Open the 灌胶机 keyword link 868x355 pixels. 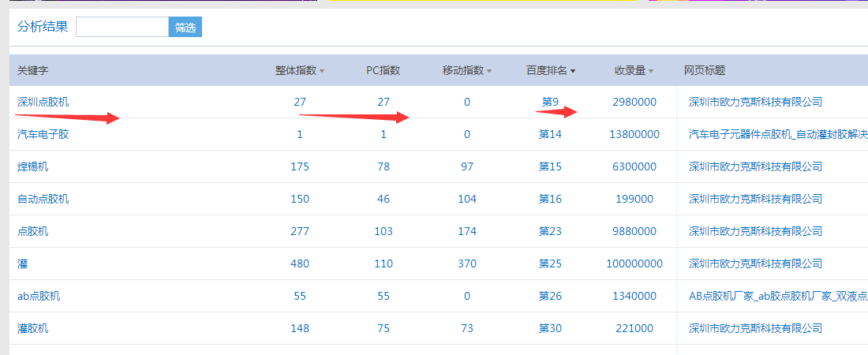click(x=33, y=328)
